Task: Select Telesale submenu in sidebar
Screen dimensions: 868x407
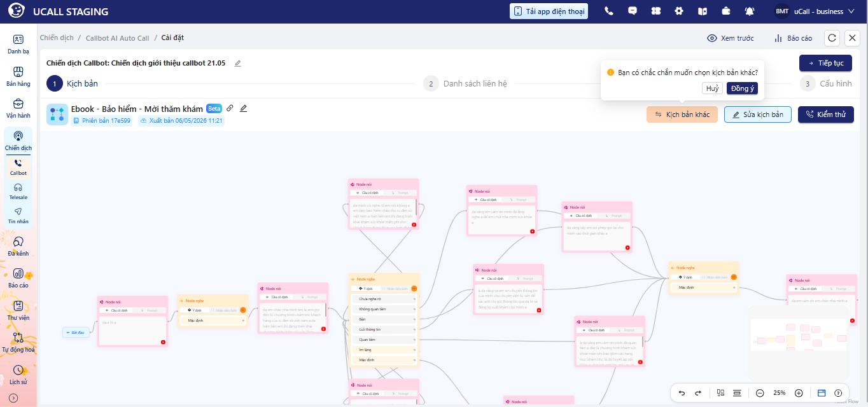Action: [18, 191]
